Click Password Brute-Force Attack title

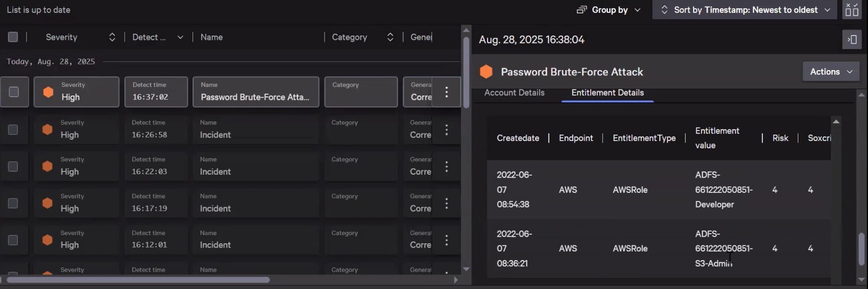coord(572,72)
